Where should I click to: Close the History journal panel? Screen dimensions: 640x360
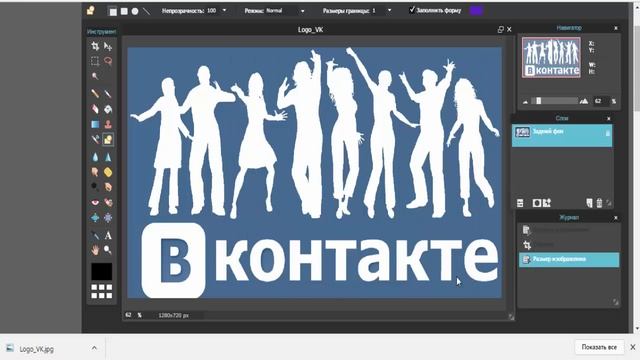[x=616, y=218]
